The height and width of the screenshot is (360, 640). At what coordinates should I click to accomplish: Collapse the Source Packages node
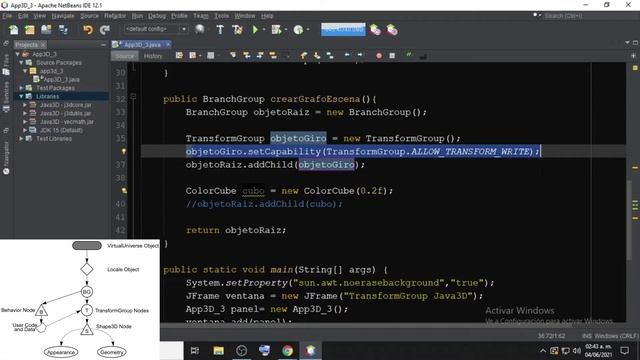click(22, 62)
